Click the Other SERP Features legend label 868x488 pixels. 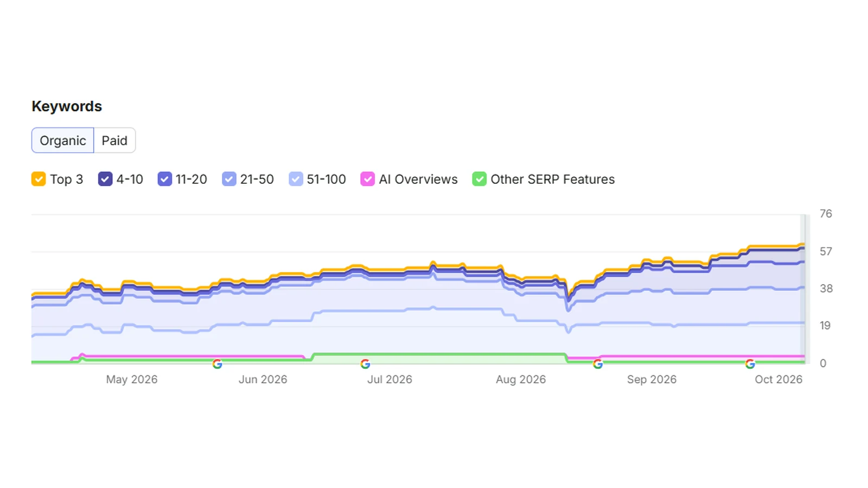click(x=553, y=179)
